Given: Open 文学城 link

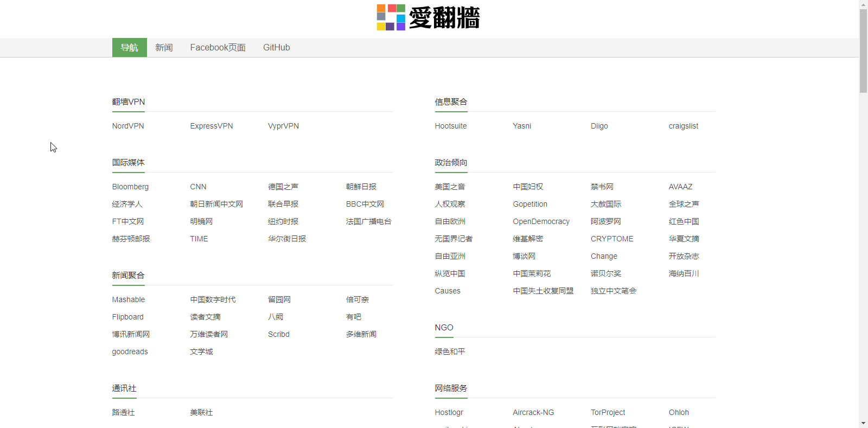Looking at the screenshot, I should [201, 352].
